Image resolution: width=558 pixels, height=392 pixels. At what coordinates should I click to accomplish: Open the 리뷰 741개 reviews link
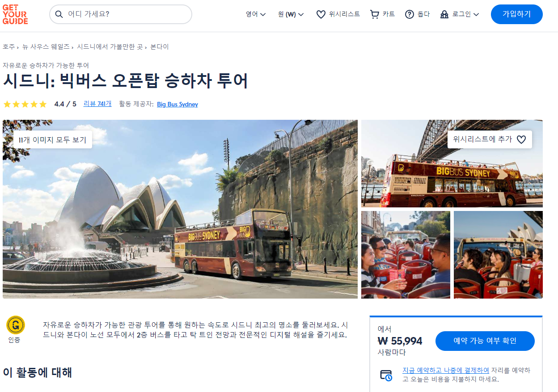point(97,104)
